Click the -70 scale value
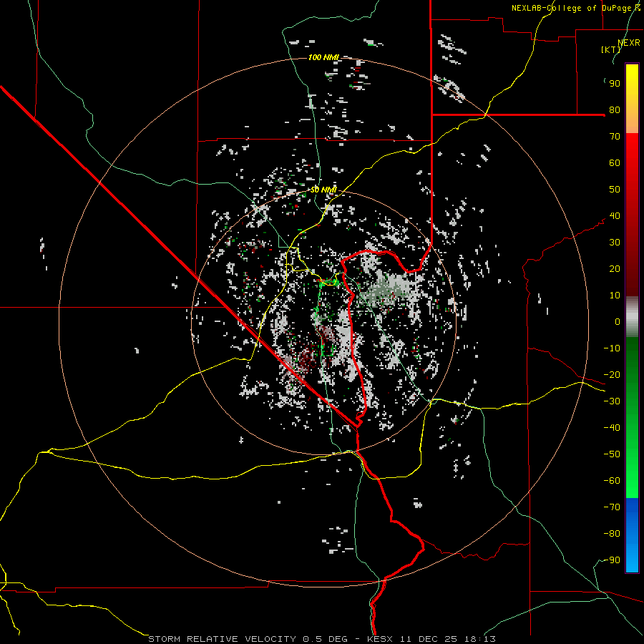Viewport: 644px width, 644px height. (x=612, y=507)
